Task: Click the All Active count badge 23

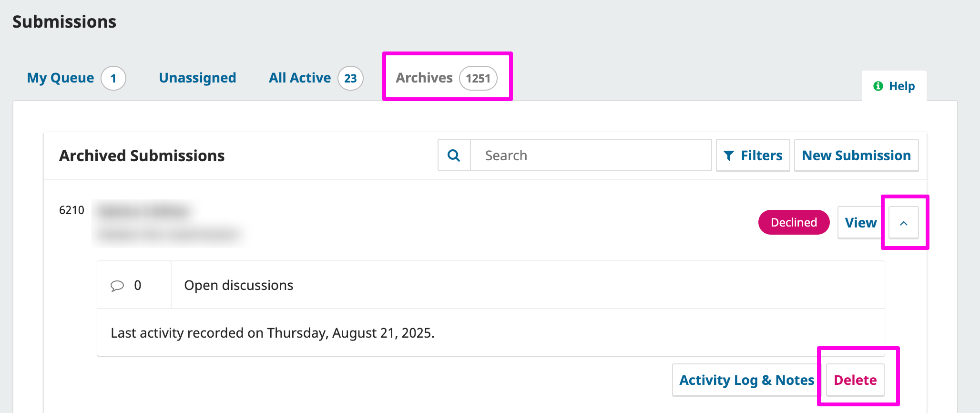Action: 350,78
